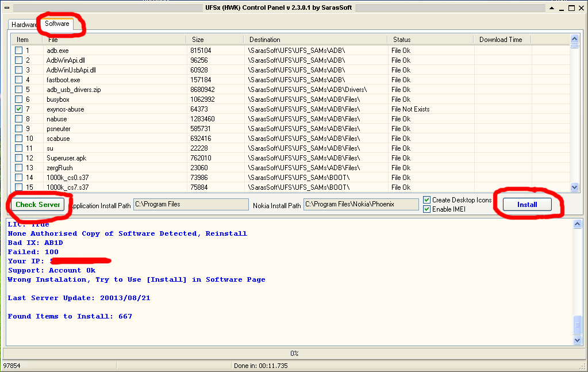Click log panel scrollbar down arrow
Screen dimensions: 588x372
tap(577, 340)
